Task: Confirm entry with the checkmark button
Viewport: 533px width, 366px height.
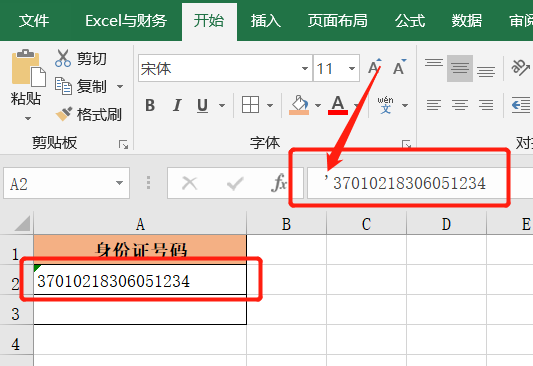Action: pos(235,184)
